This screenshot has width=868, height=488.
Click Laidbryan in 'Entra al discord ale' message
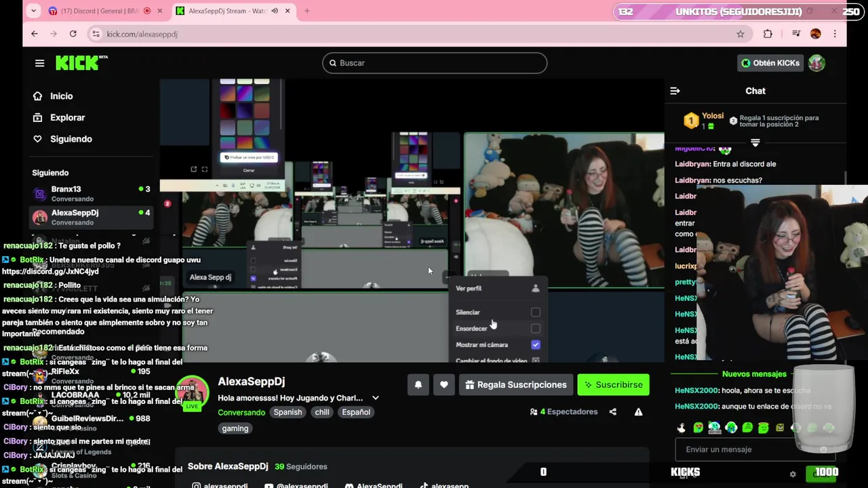[692, 164]
